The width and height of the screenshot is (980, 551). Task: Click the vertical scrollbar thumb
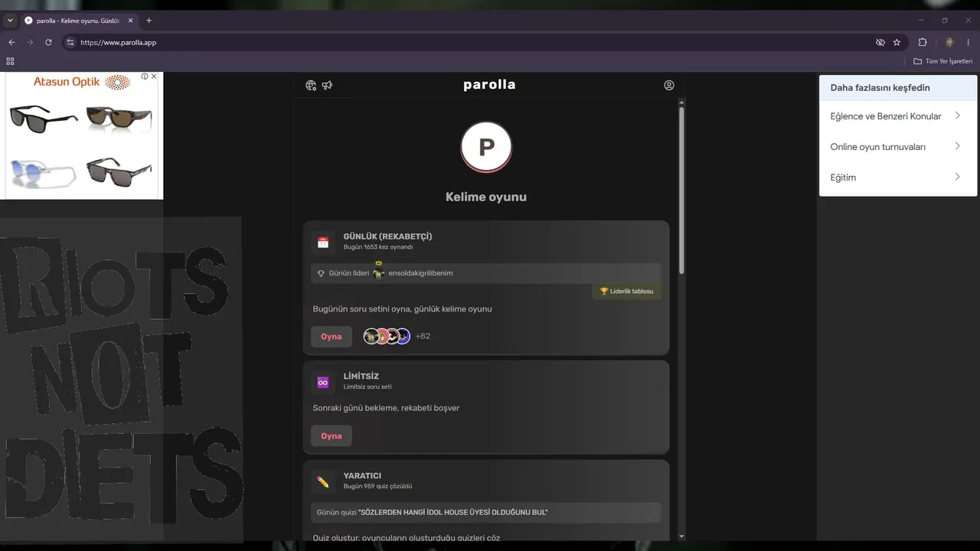point(681,191)
